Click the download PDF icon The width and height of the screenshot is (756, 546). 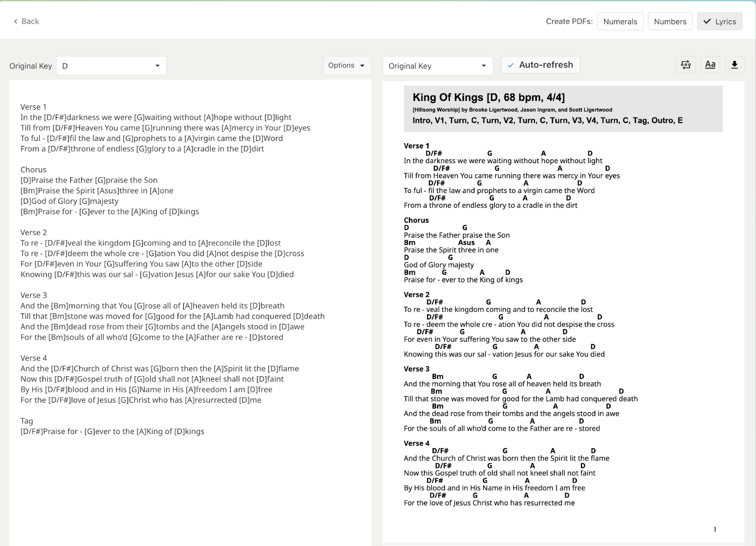tap(735, 65)
